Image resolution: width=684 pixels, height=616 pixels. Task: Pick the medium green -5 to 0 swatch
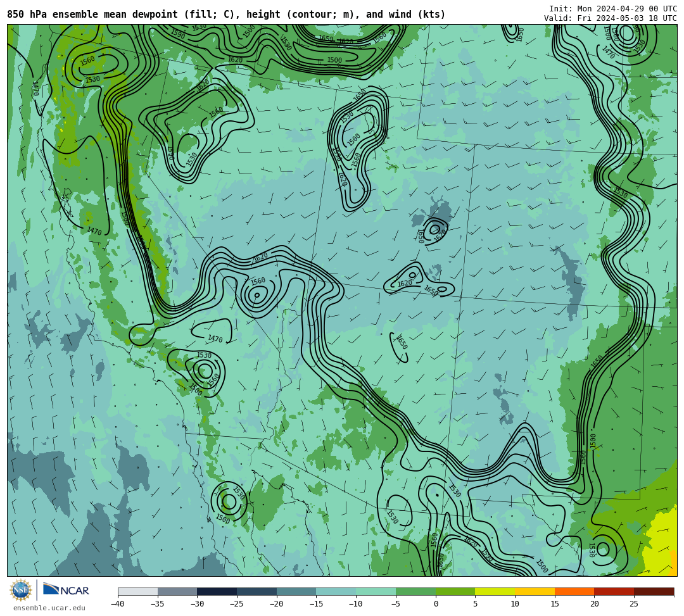[415, 591]
